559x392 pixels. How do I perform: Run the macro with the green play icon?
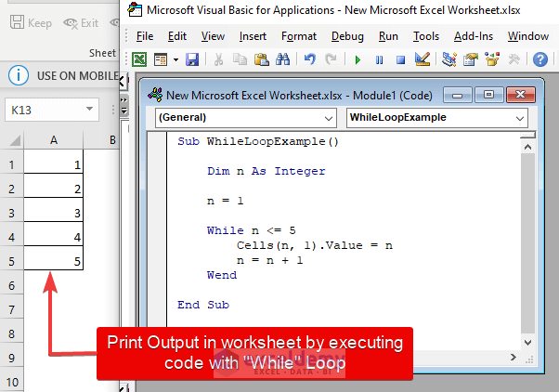point(357,59)
